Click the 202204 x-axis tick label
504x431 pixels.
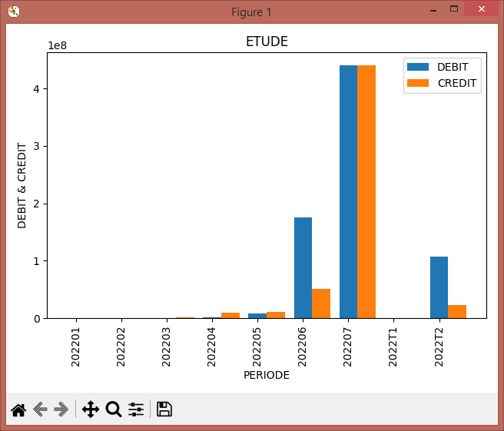tap(211, 347)
